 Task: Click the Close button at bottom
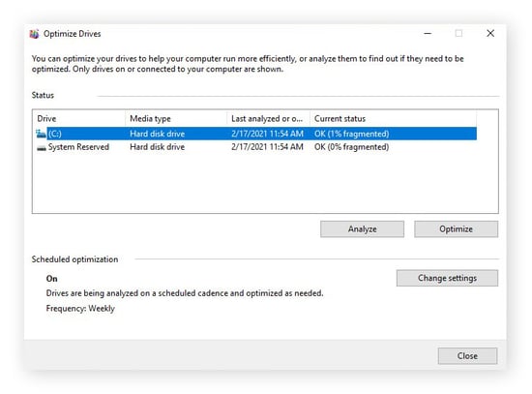tap(467, 356)
